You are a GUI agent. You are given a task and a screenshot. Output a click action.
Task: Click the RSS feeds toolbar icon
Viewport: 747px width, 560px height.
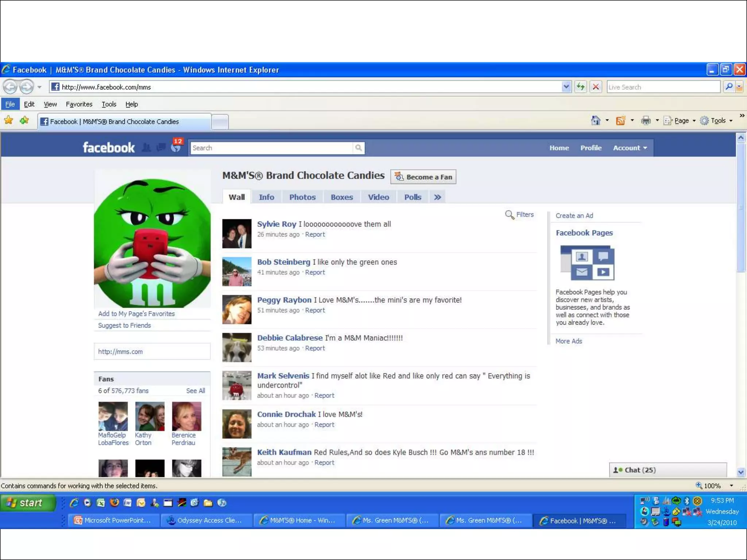click(x=620, y=121)
